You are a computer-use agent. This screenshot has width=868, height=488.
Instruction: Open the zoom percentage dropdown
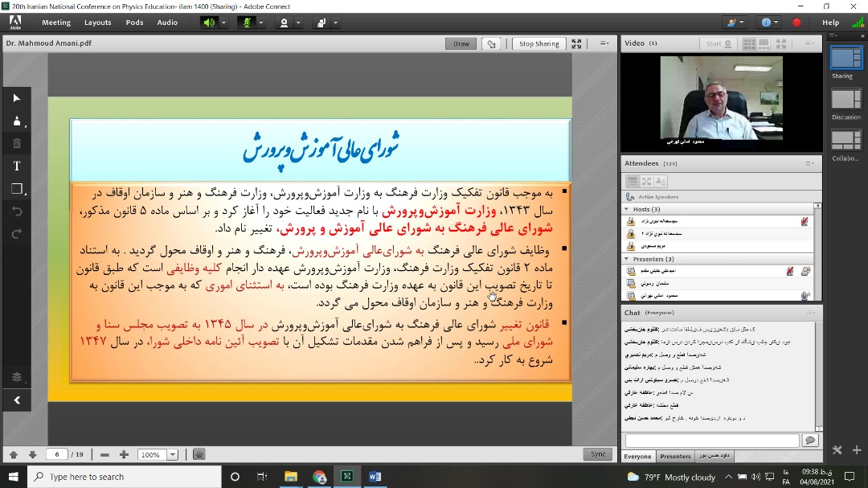coord(172,454)
